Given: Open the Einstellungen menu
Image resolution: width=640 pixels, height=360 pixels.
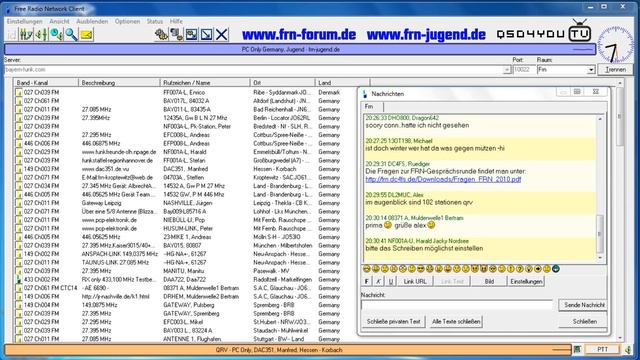Looking at the screenshot, I should [24, 21].
